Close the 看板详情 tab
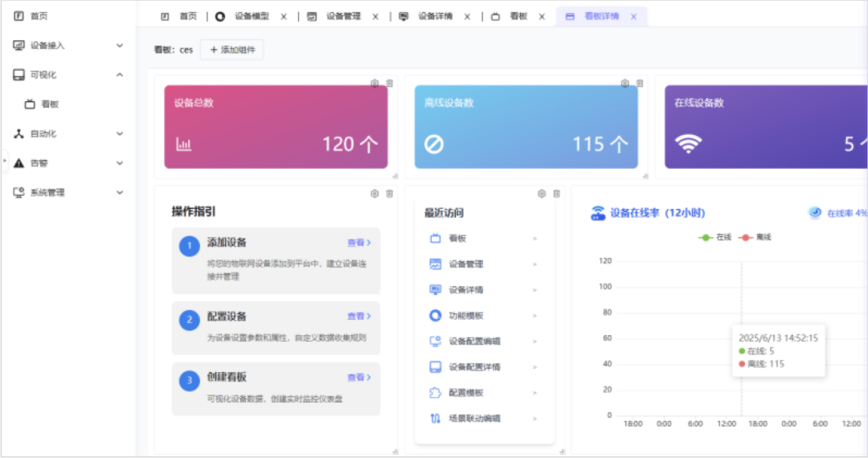The height and width of the screenshot is (458, 868). click(633, 16)
